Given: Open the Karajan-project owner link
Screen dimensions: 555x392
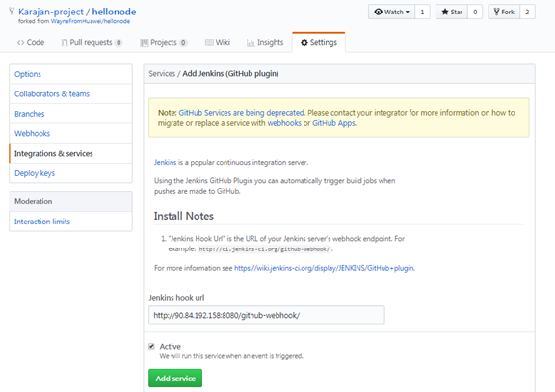Looking at the screenshot, I should pos(51,12).
